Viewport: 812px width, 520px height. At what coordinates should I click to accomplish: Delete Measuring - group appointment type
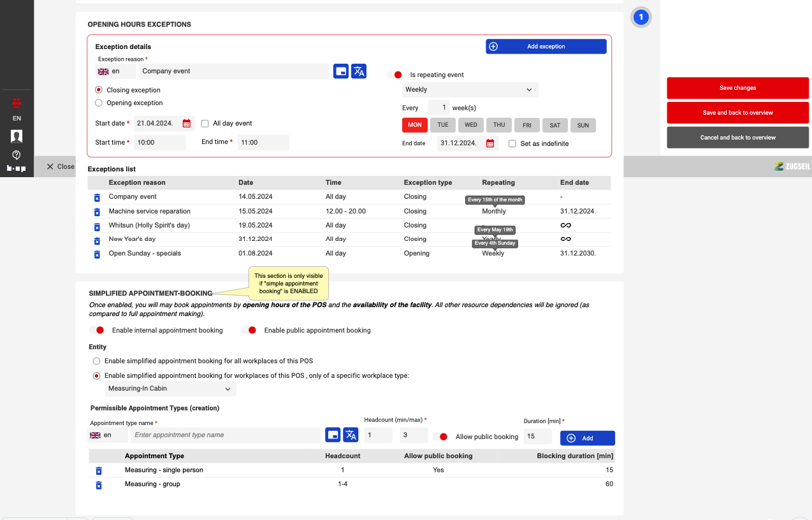[99, 485]
